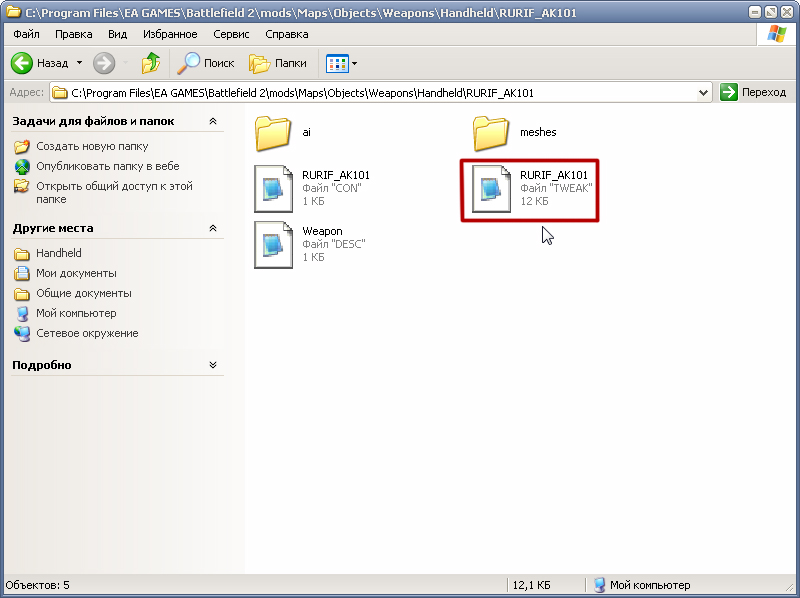
Task: Select the Weapon DESC file icon
Action: point(273,245)
